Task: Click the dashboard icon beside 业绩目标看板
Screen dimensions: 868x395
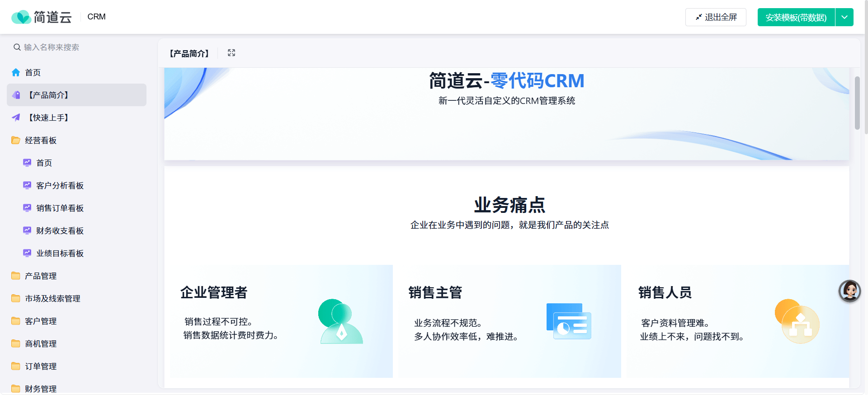Action: point(27,253)
